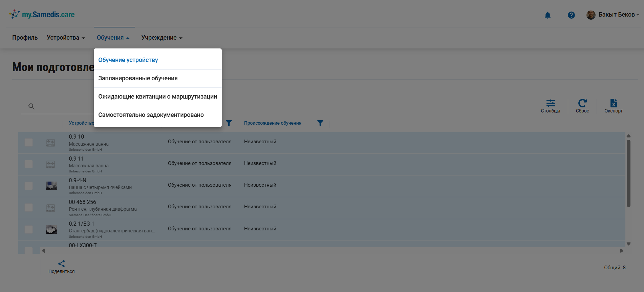
Task: Select checkbox for device 0.9-10
Action: [x=29, y=143]
